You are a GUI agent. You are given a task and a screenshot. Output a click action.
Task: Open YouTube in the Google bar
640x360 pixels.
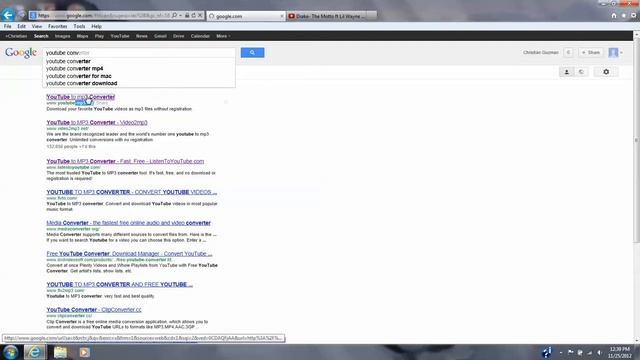tap(120, 36)
